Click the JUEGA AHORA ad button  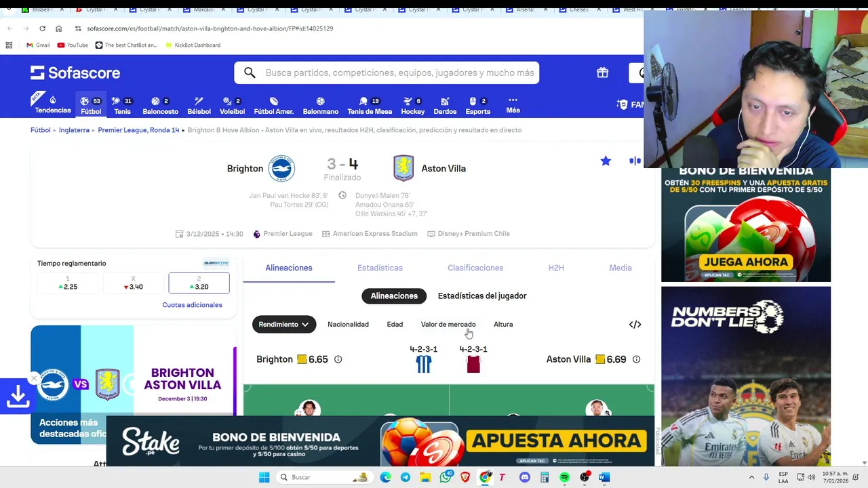[746, 262]
